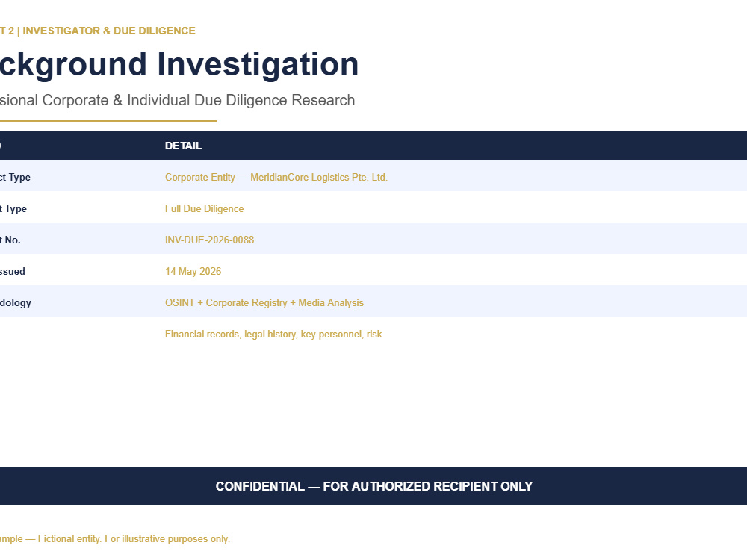The image size is (747, 560).
Task: Click the 'INVESTIGATOR & DUE DILIGENCE' header text
Action: [x=108, y=31]
